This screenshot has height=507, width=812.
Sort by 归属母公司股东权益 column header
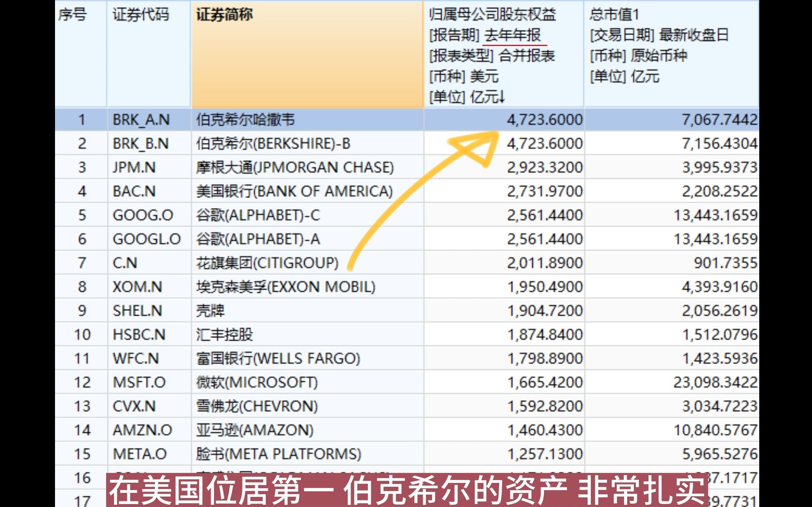tap(504, 54)
